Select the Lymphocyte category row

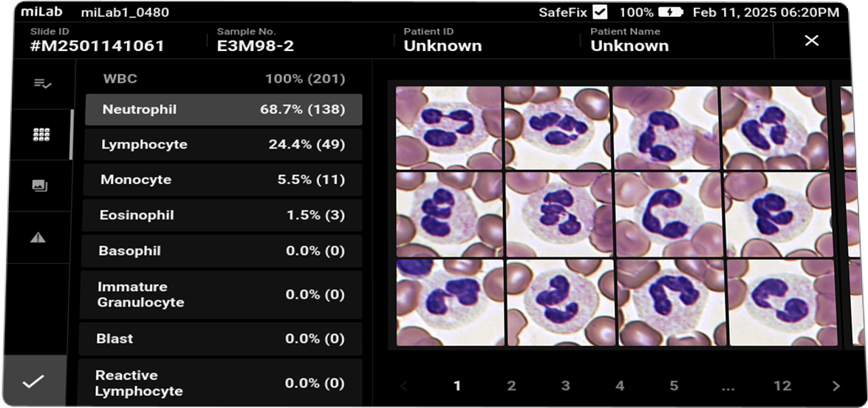point(222,144)
